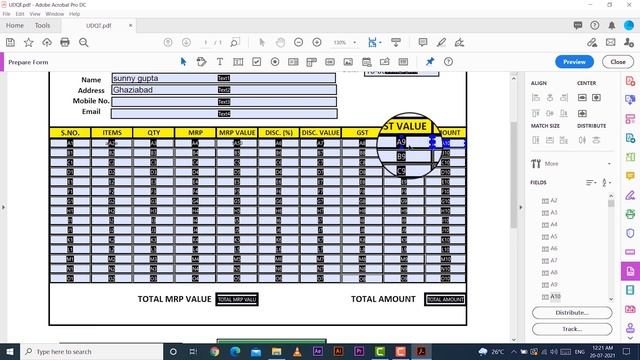Open the View menu
The height and width of the screenshot is (360, 640).
click(x=35, y=14)
